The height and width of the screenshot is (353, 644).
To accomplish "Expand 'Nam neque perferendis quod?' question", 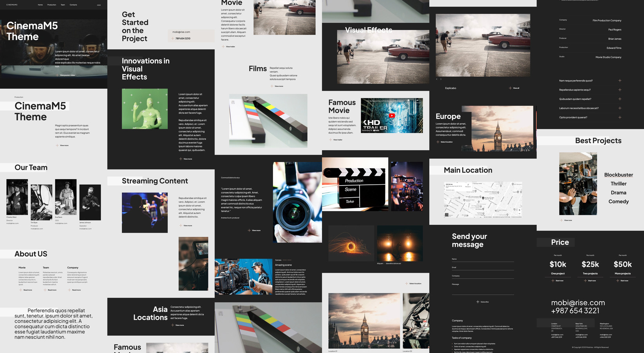I will click(620, 80).
